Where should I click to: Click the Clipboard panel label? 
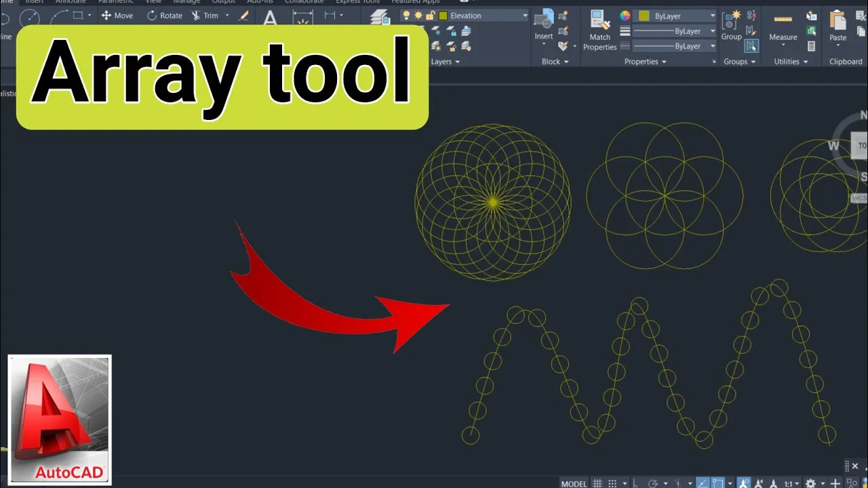(x=846, y=62)
